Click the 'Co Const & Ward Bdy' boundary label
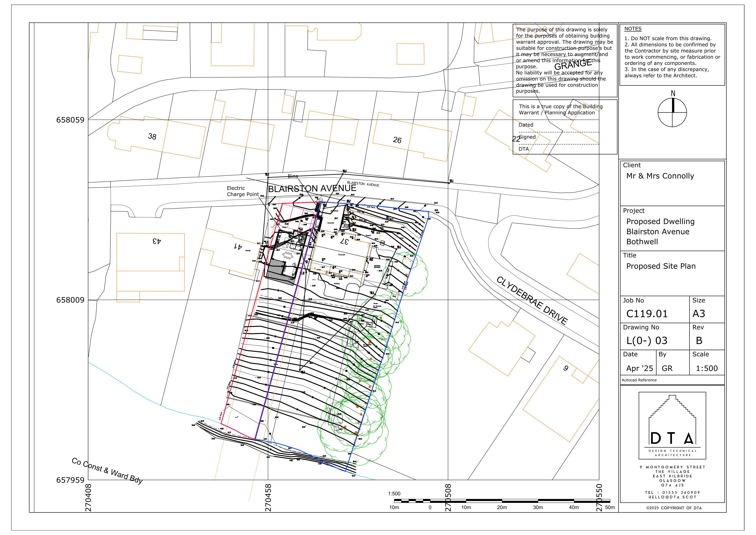The image size is (756, 535). (107, 471)
